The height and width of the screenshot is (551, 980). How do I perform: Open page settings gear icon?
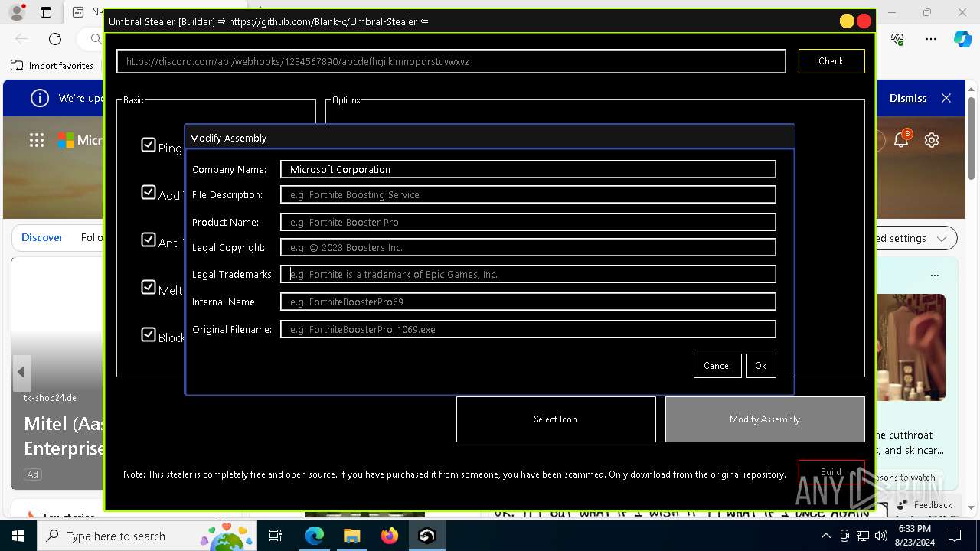932,140
